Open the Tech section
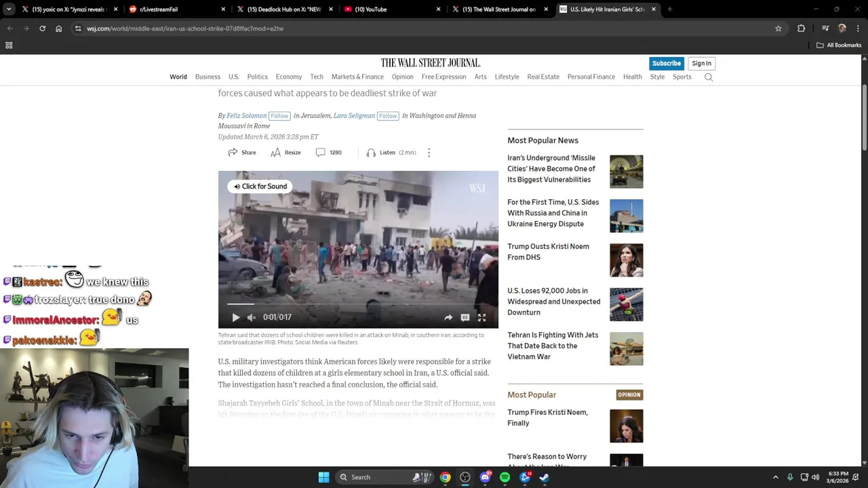Screen dimensions: 868x488 (x=317, y=77)
